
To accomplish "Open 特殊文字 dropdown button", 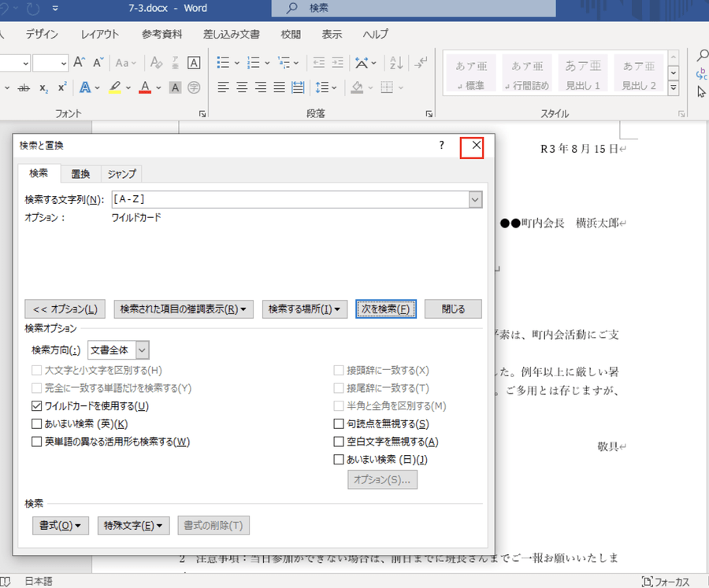I will point(133,526).
